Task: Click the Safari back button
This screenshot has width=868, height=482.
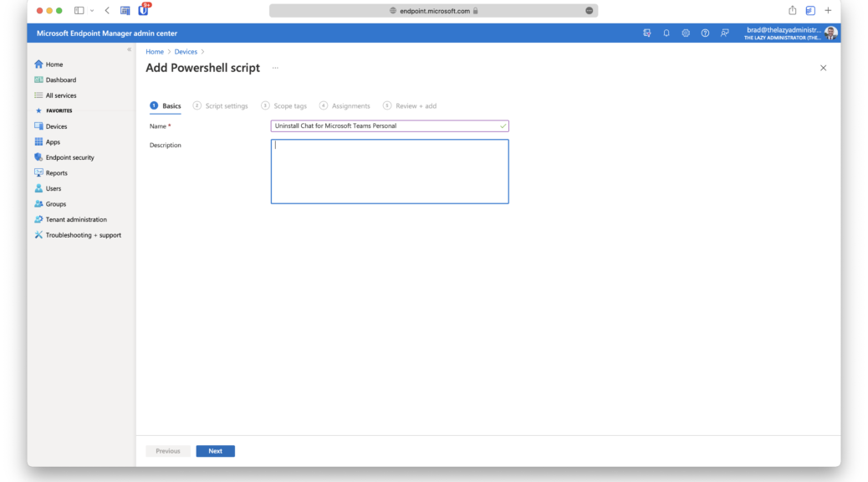Action: [107, 11]
